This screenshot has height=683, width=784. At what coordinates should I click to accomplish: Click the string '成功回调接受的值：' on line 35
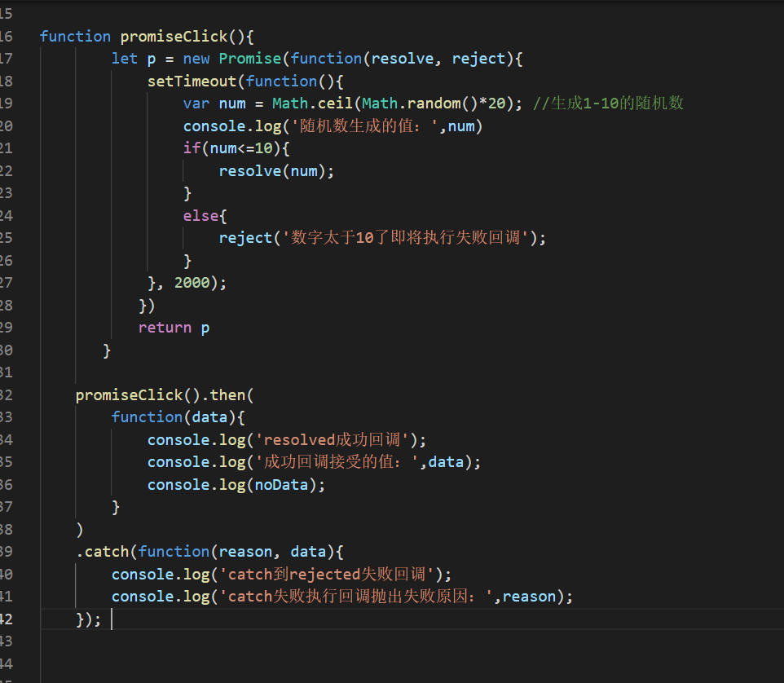click(337, 462)
